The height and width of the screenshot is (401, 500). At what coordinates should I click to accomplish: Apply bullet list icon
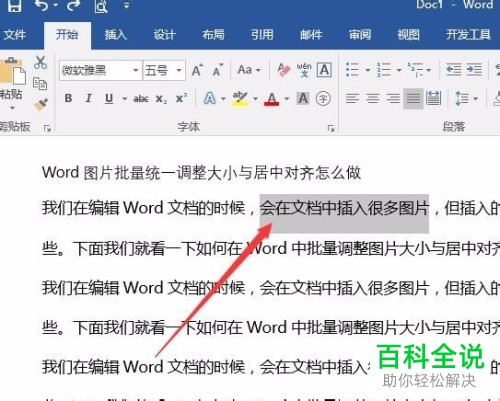[352, 70]
